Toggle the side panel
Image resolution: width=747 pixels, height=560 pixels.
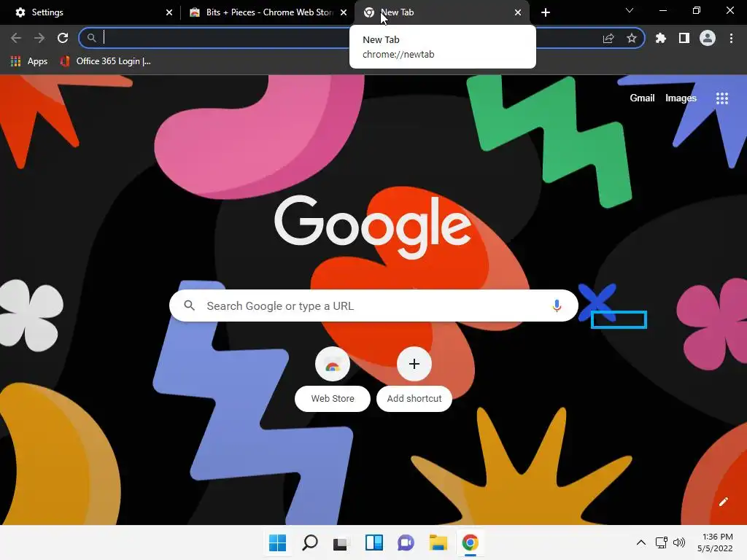pos(684,38)
